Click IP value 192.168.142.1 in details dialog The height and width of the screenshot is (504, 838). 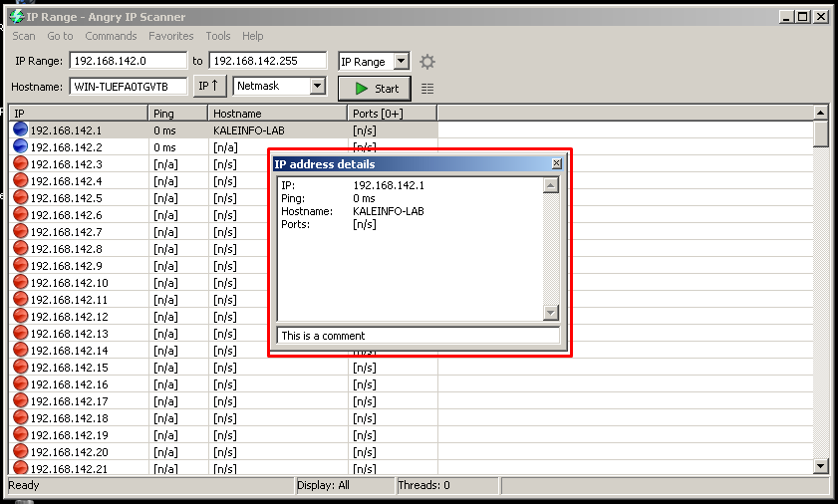point(389,185)
